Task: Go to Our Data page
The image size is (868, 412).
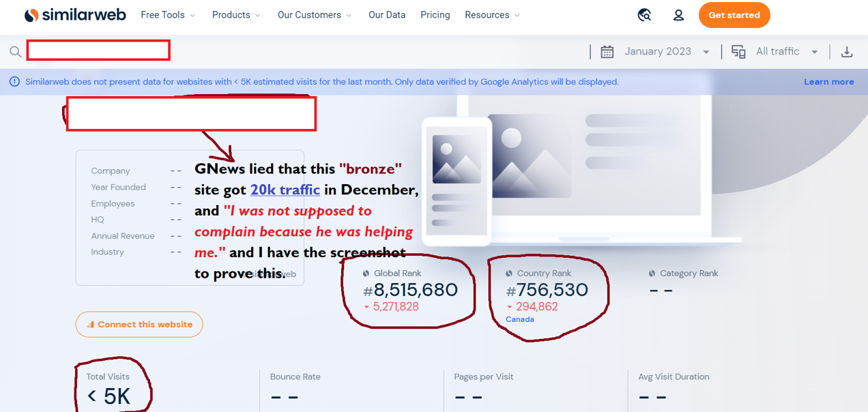Action: (x=387, y=15)
